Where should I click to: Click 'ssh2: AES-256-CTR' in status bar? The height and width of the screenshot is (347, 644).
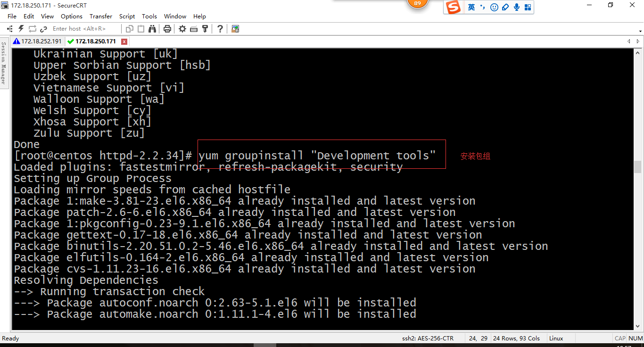pyautogui.click(x=428, y=339)
